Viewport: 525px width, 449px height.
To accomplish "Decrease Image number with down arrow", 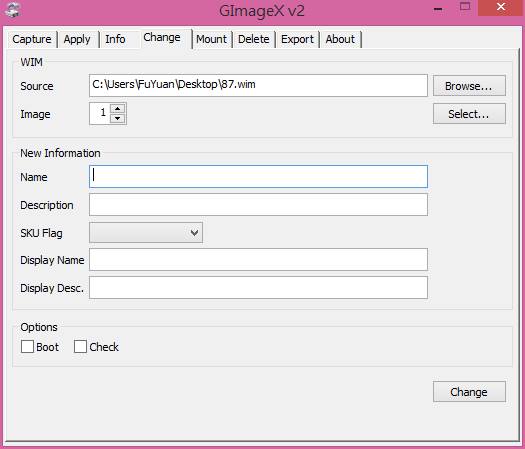I will (118, 119).
